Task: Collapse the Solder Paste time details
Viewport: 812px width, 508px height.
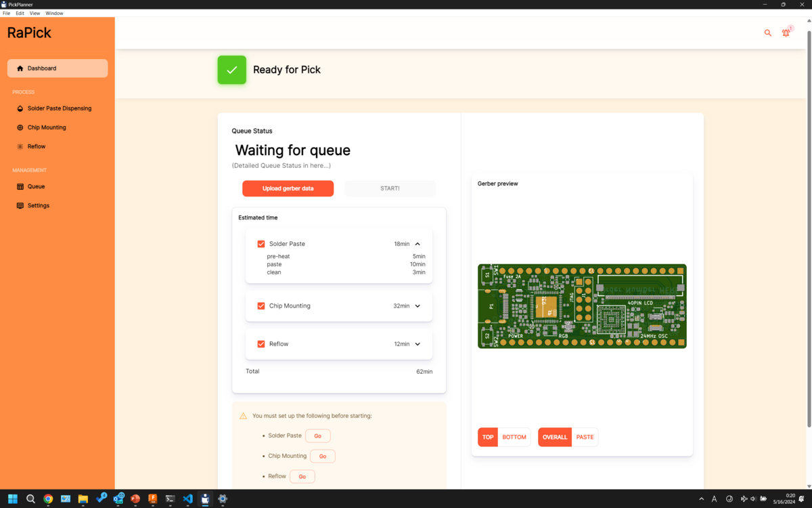Action: (418, 244)
